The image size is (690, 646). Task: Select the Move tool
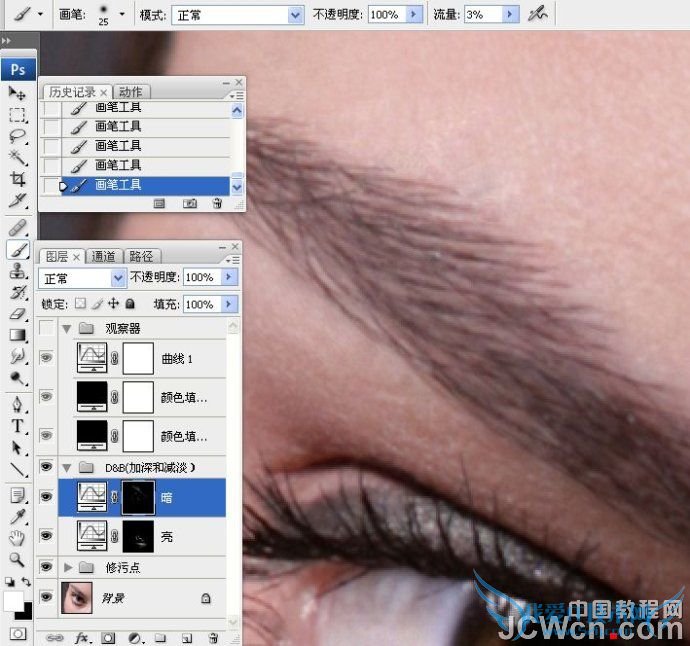[17, 93]
